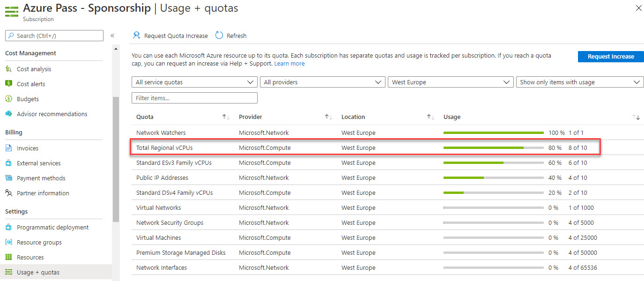The width and height of the screenshot is (644, 281).
Task: Open External services in sidebar
Action: coord(39,163)
